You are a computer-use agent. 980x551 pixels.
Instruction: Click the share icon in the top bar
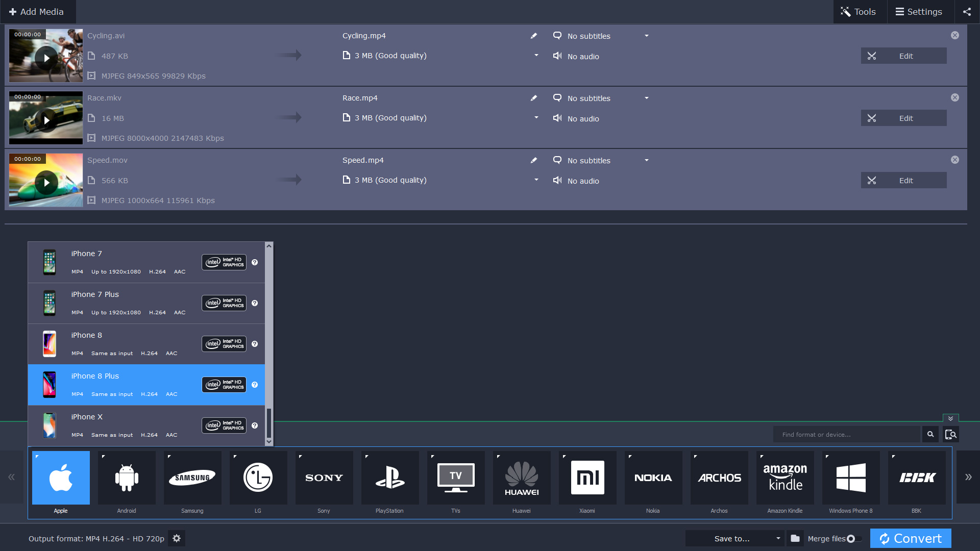(967, 11)
